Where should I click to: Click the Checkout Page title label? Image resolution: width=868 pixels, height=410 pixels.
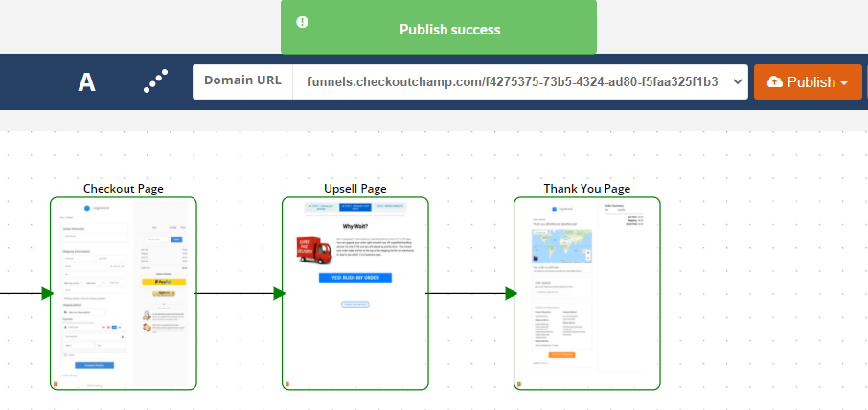tap(123, 189)
